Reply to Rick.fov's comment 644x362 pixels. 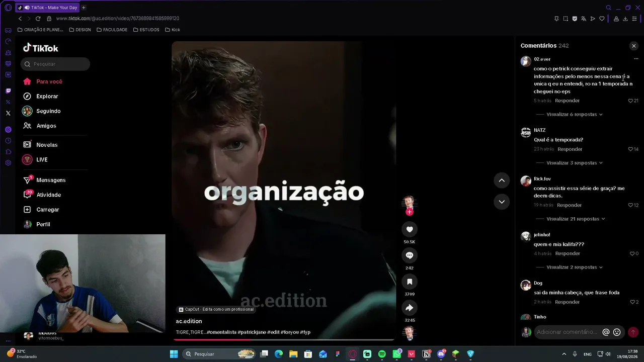tap(569, 205)
